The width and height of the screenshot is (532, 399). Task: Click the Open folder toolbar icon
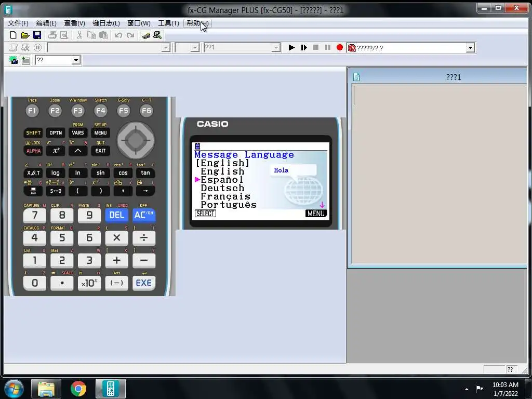tap(25, 35)
